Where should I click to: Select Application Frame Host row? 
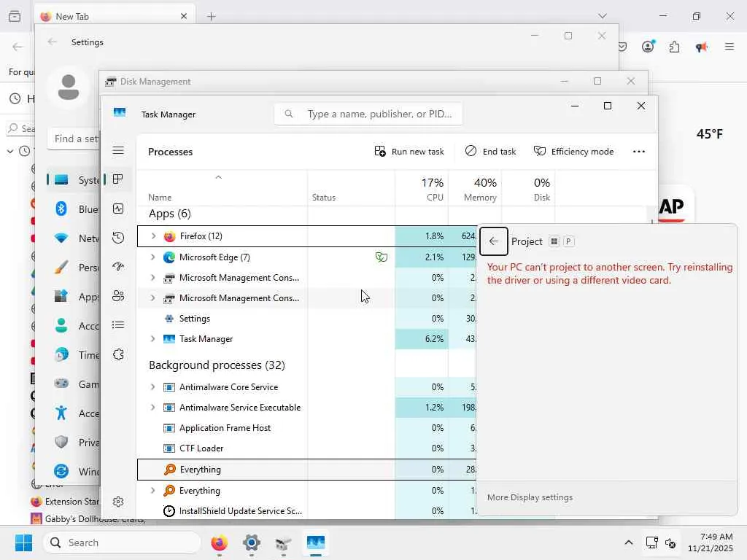coord(307,428)
